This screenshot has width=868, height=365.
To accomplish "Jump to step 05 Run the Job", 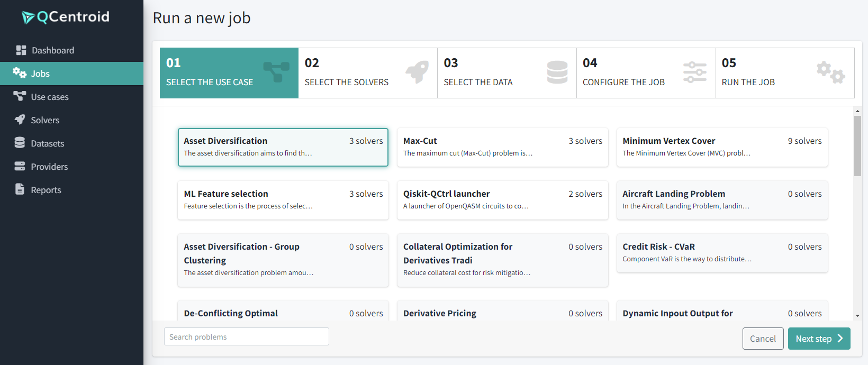I will click(x=784, y=73).
